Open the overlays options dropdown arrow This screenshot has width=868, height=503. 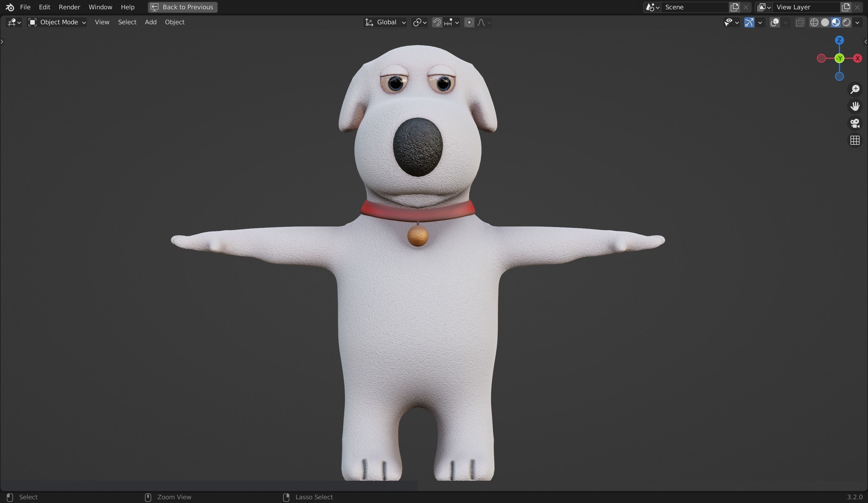click(x=786, y=22)
